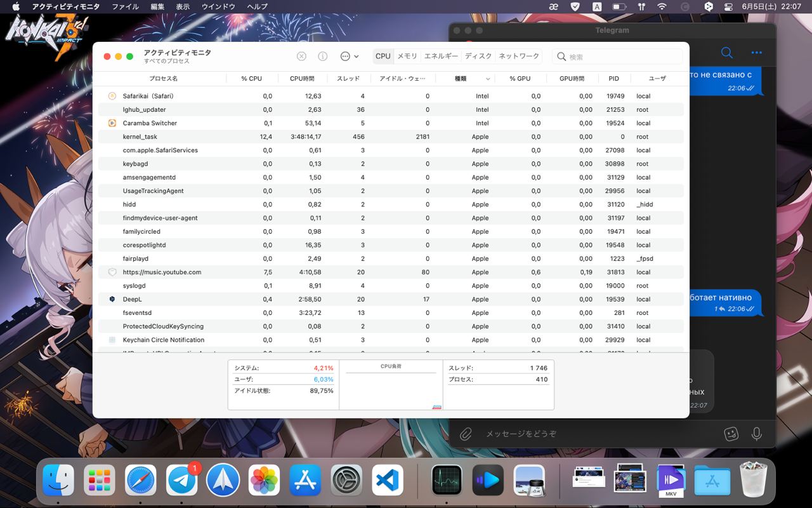
Task: Select the fseventsd process row
Action: coord(390,312)
